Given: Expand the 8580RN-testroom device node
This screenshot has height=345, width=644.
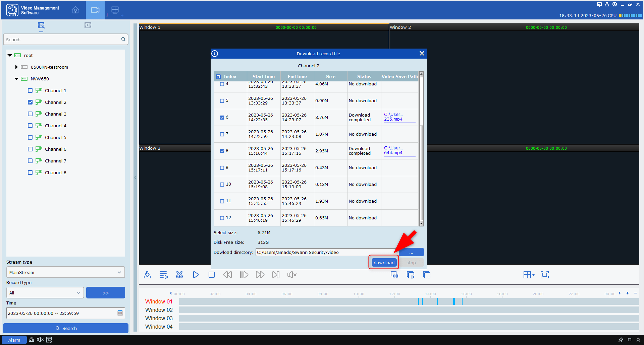Looking at the screenshot, I should pyautogui.click(x=16, y=67).
